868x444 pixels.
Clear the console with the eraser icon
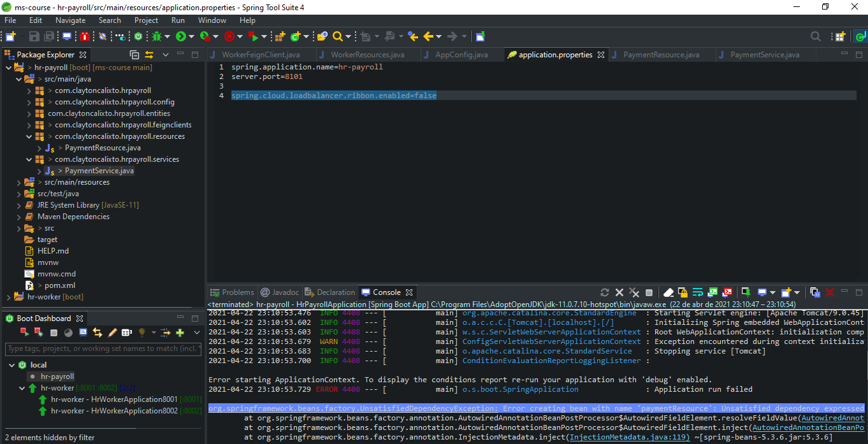(668, 292)
